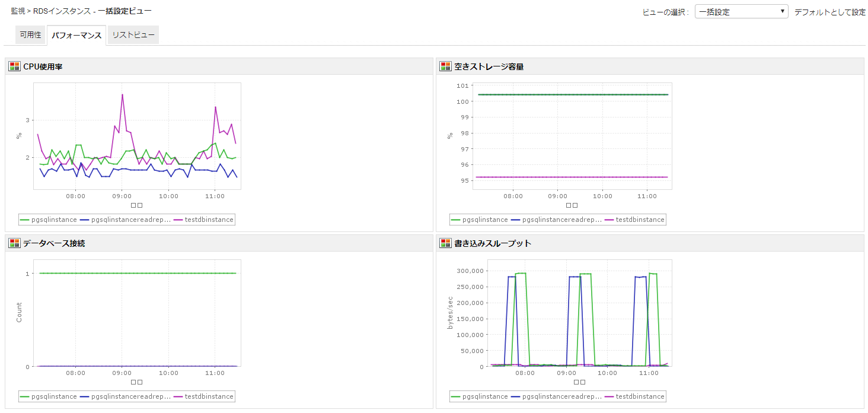
Task: Toggle pgsqlinstancereadrep legend in the データベース接続 chart
Action: [x=126, y=396]
